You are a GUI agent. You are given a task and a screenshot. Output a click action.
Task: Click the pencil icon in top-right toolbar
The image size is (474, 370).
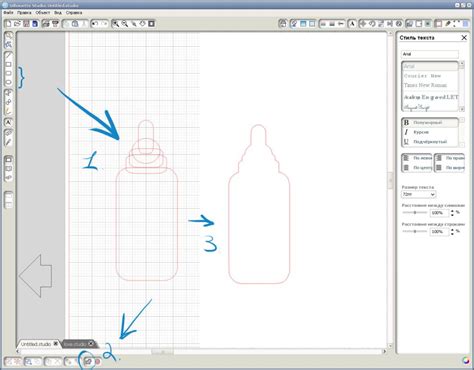[448, 24]
